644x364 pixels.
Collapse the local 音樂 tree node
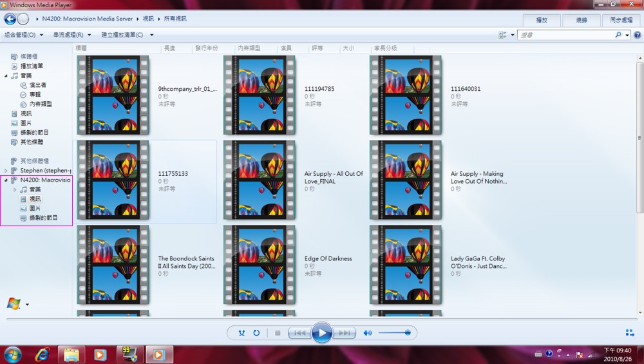(x=6, y=76)
